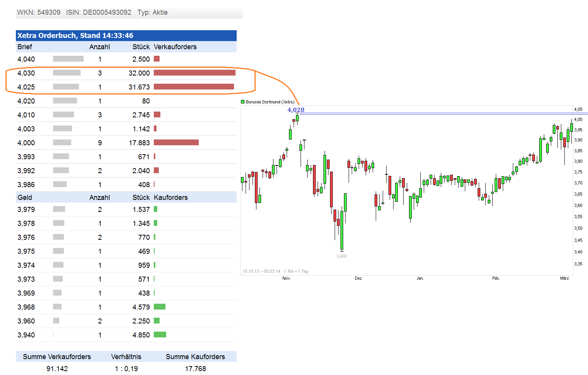Click the Verhältnis value 1 : 0,19
Viewport: 588px width, 375px height.
point(126,368)
